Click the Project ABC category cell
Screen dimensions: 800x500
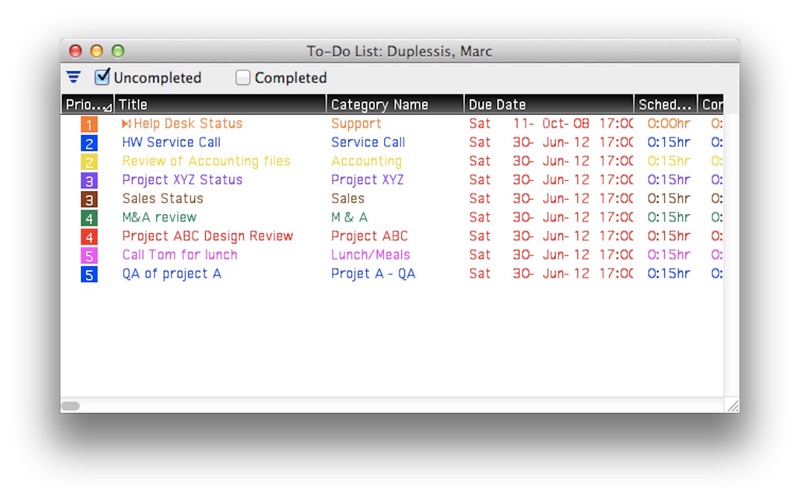[369, 236]
